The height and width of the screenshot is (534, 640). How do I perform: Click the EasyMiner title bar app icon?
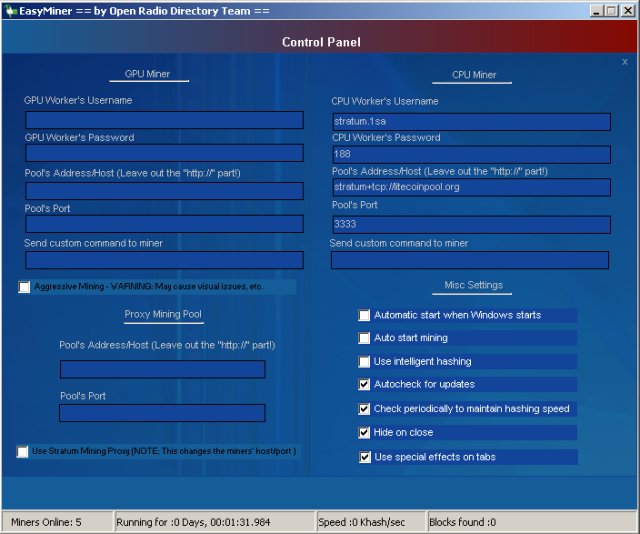[10, 11]
